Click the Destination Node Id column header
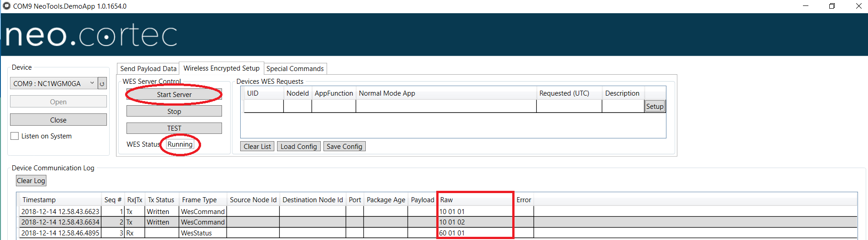Screen dimensions: 868x240 (313, 199)
